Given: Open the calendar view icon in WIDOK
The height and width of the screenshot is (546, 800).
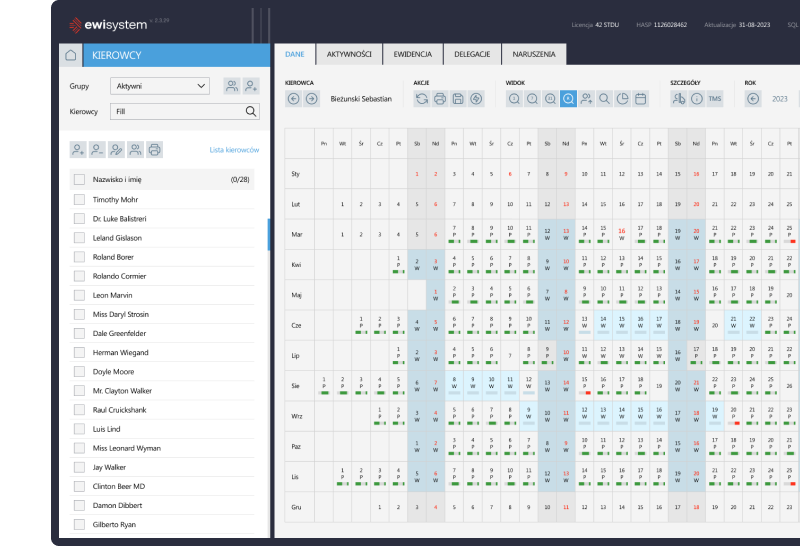Looking at the screenshot, I should click(x=640, y=99).
